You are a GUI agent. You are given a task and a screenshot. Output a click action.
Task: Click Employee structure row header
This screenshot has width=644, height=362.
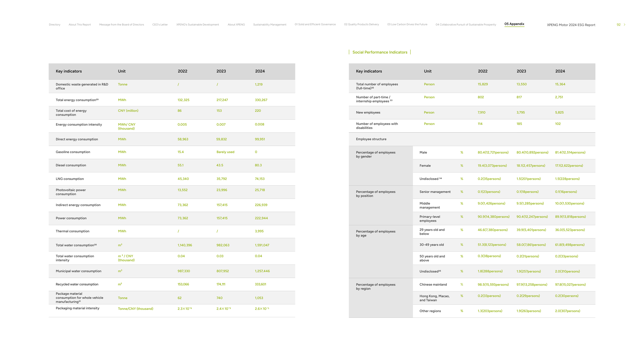tap(371, 139)
